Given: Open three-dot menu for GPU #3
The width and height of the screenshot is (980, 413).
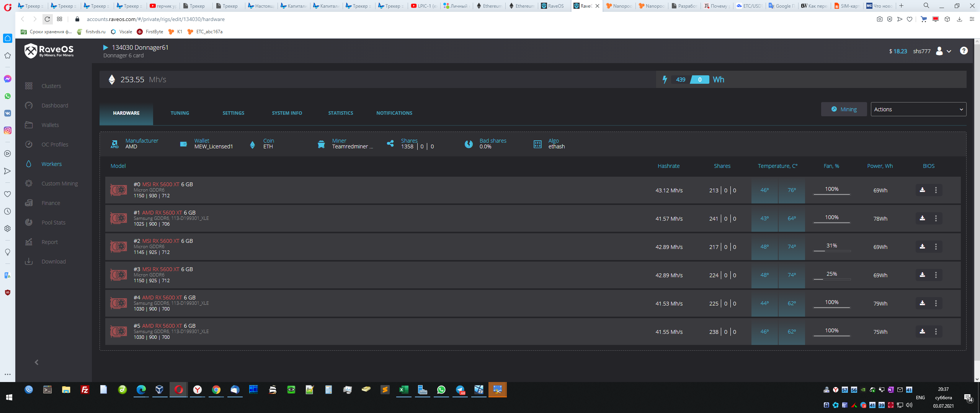Looking at the screenshot, I should pyautogui.click(x=936, y=275).
